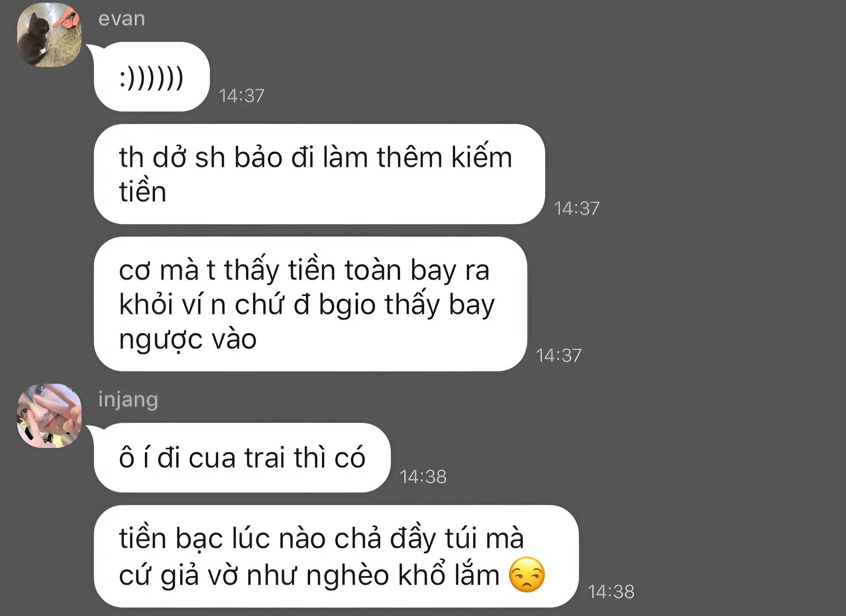Click the sender name injang
The image size is (846, 616).
point(128,400)
